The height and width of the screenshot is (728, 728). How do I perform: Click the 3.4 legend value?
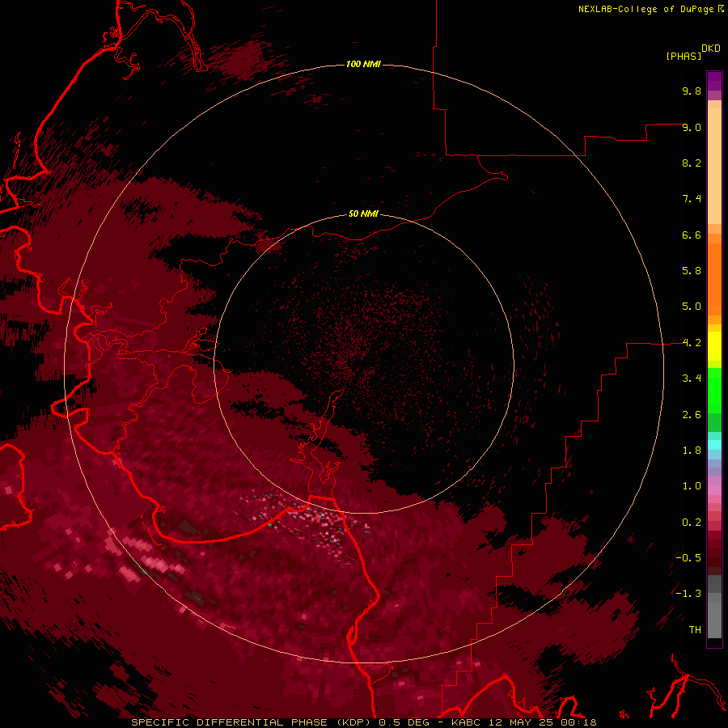[692, 379]
